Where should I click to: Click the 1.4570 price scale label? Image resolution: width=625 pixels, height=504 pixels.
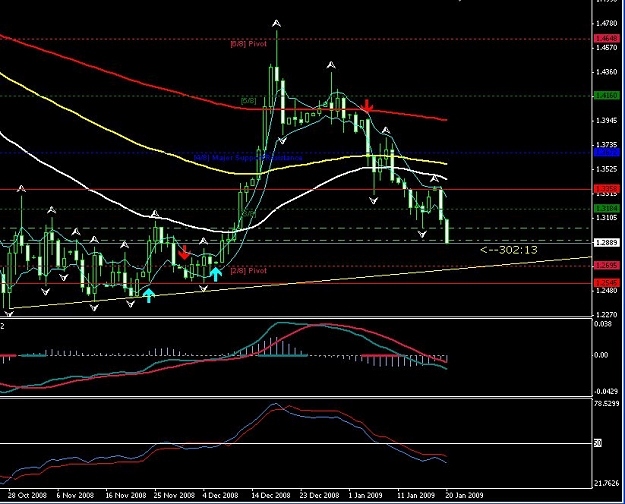[607, 48]
